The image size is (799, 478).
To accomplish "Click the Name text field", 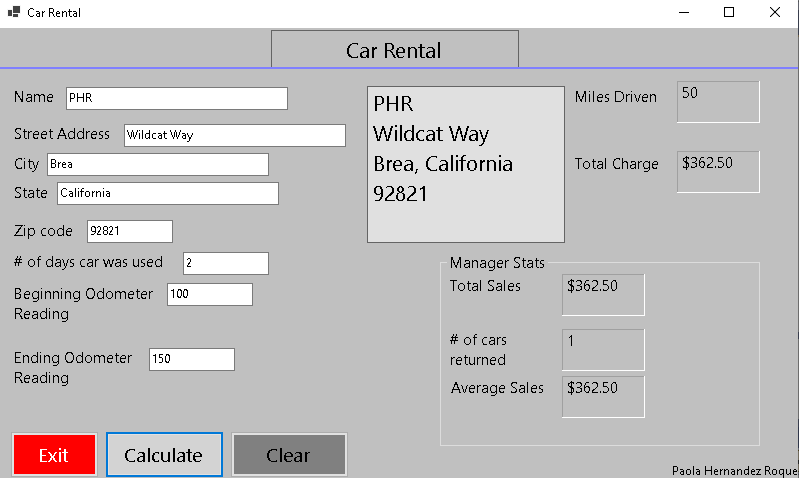I will point(177,98).
